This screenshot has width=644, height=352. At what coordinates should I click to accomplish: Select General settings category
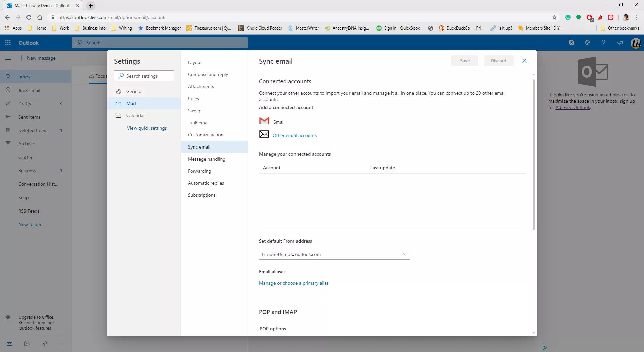pos(144,91)
